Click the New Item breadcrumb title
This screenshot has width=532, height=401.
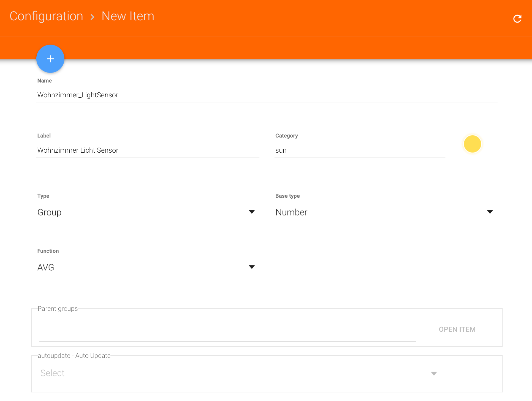tap(128, 16)
